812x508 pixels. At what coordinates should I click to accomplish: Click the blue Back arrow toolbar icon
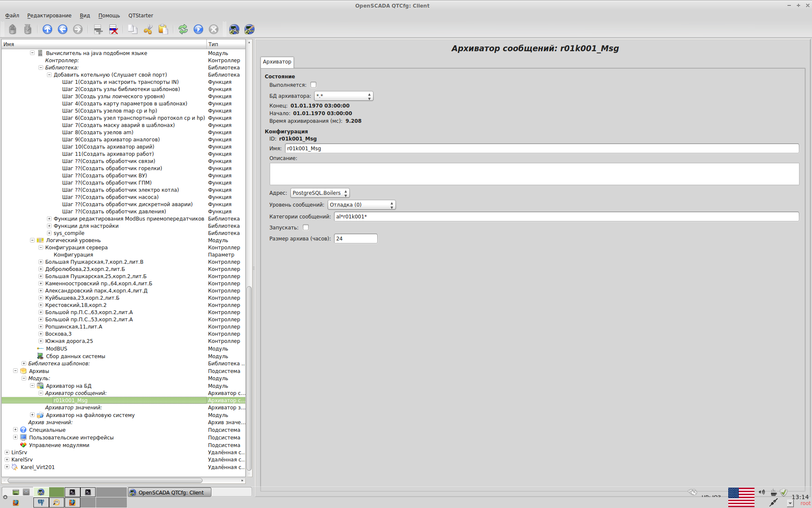coord(63,29)
